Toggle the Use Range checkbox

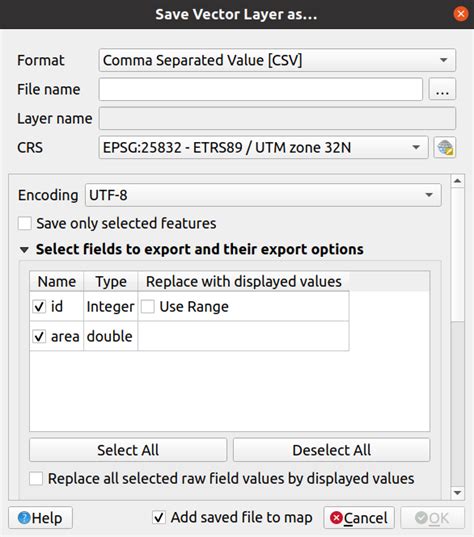coord(148,307)
